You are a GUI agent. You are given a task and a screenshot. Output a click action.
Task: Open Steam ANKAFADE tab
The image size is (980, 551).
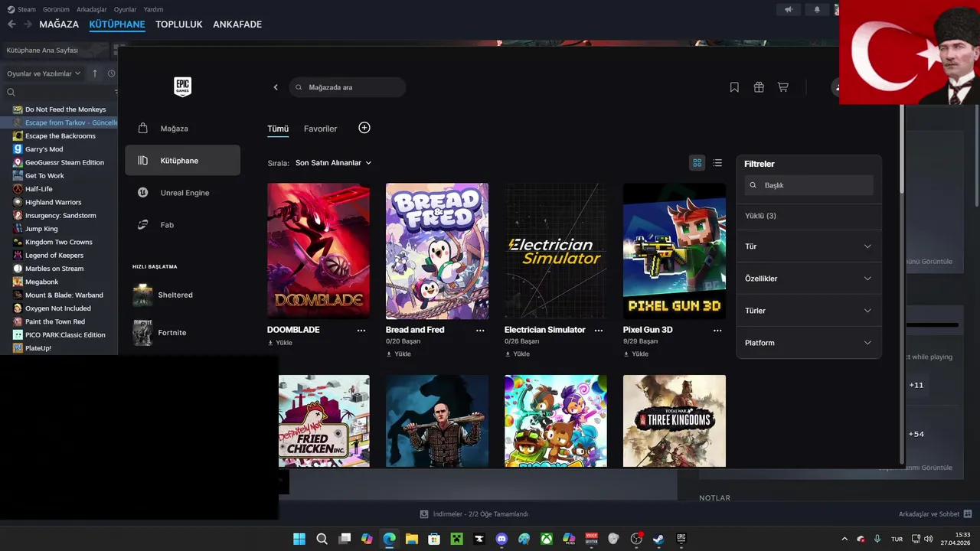coord(237,24)
